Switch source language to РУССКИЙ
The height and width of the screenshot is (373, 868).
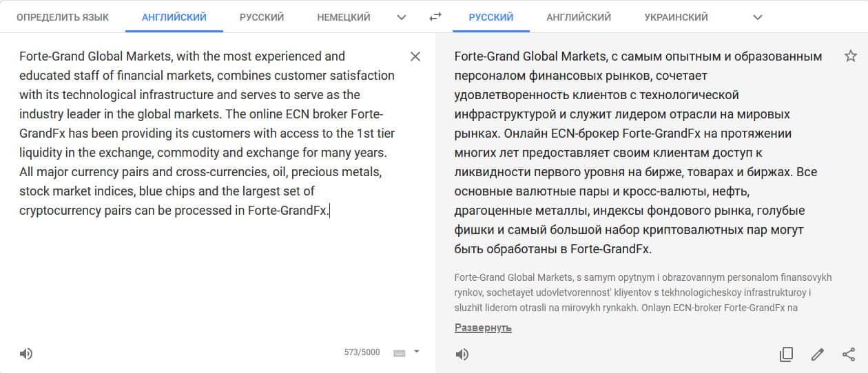click(x=262, y=17)
